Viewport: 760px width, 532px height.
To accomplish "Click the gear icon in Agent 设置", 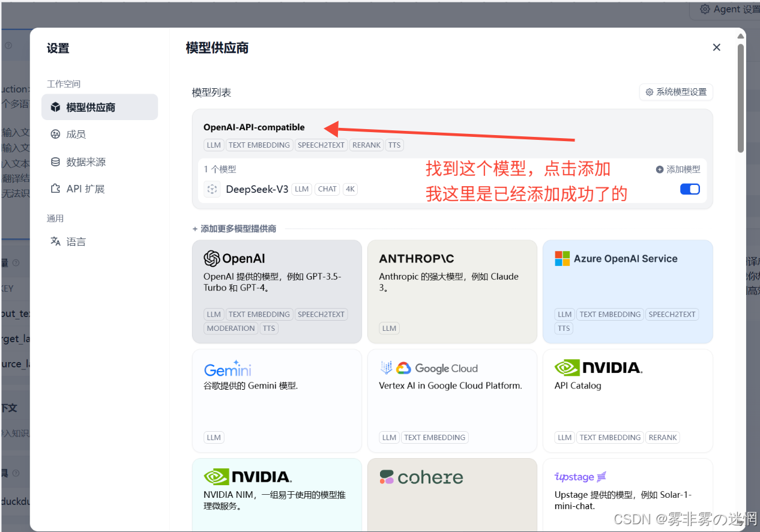I will [x=705, y=9].
